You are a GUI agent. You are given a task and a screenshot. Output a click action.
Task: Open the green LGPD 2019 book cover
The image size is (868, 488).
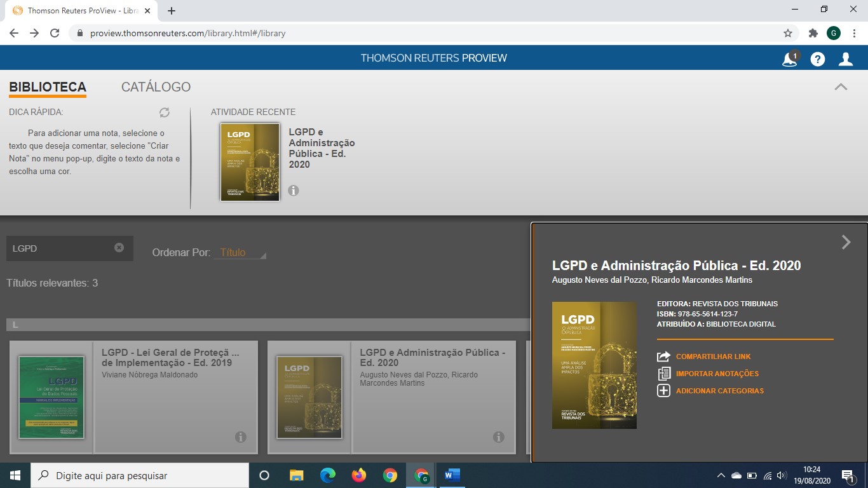pos(51,397)
